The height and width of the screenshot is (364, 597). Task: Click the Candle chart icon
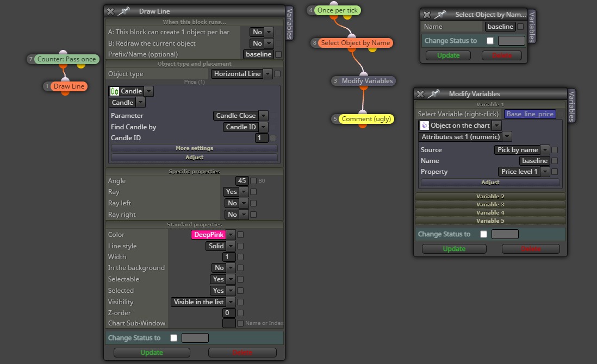pos(115,91)
